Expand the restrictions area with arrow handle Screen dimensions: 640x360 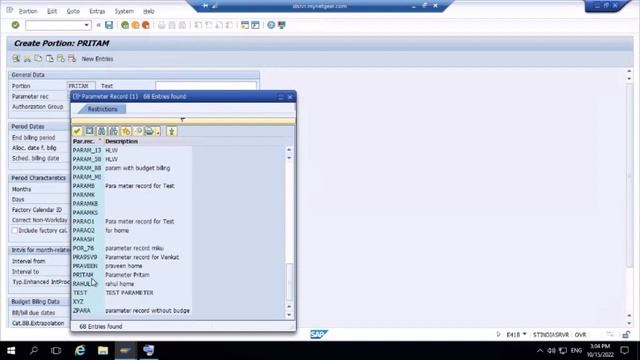click(x=182, y=119)
